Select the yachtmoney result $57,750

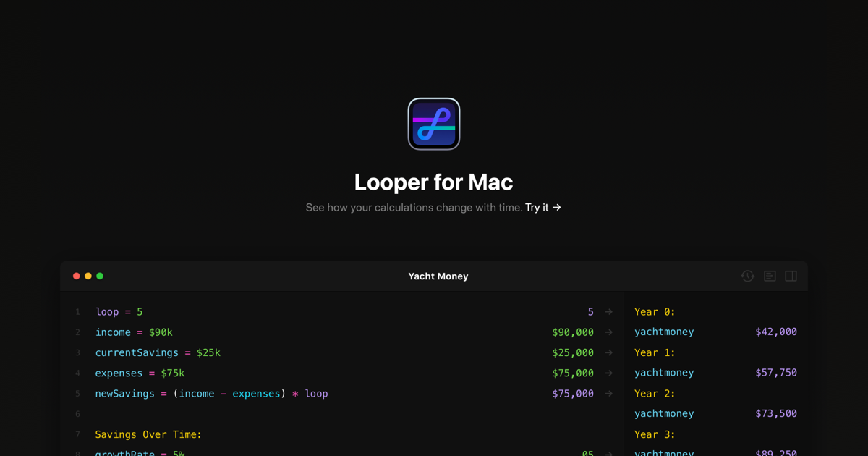point(777,372)
